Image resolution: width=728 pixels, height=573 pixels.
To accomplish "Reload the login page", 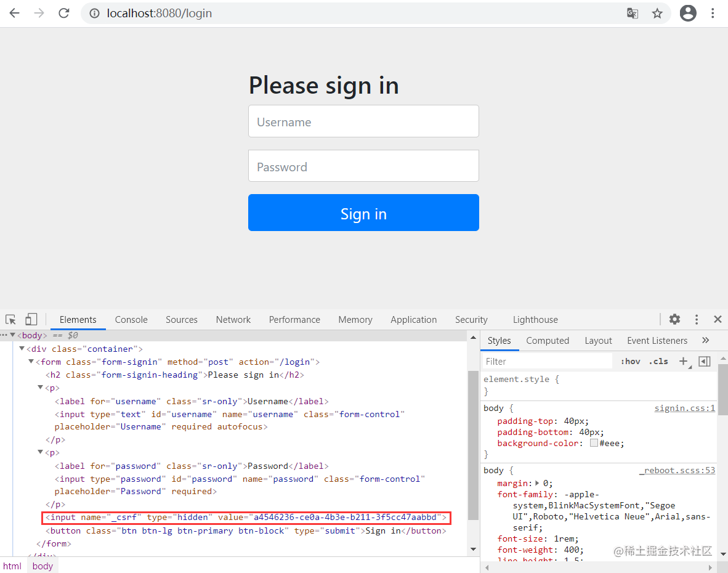I will tap(64, 13).
